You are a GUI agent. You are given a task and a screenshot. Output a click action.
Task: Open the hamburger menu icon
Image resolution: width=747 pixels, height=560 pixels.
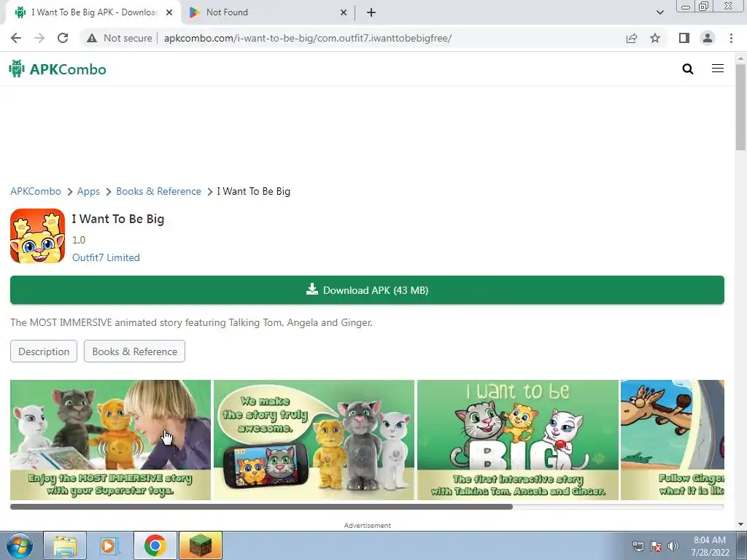(718, 69)
